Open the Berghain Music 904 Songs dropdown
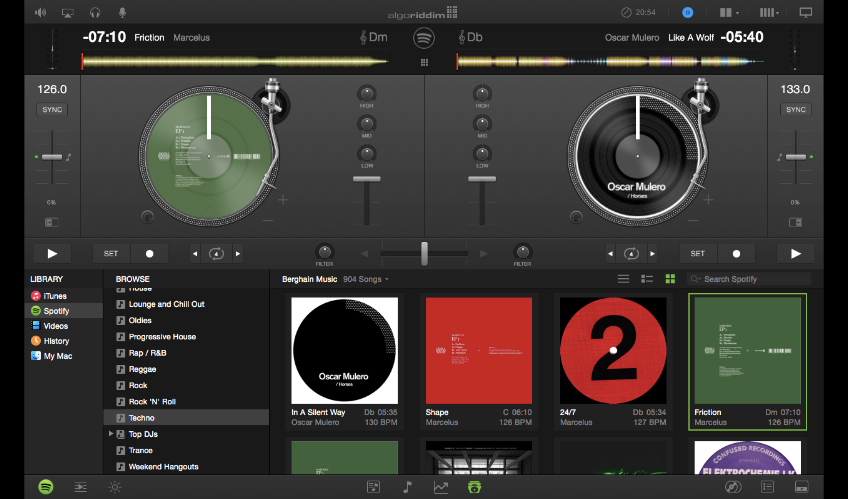The image size is (848, 499). click(335, 279)
